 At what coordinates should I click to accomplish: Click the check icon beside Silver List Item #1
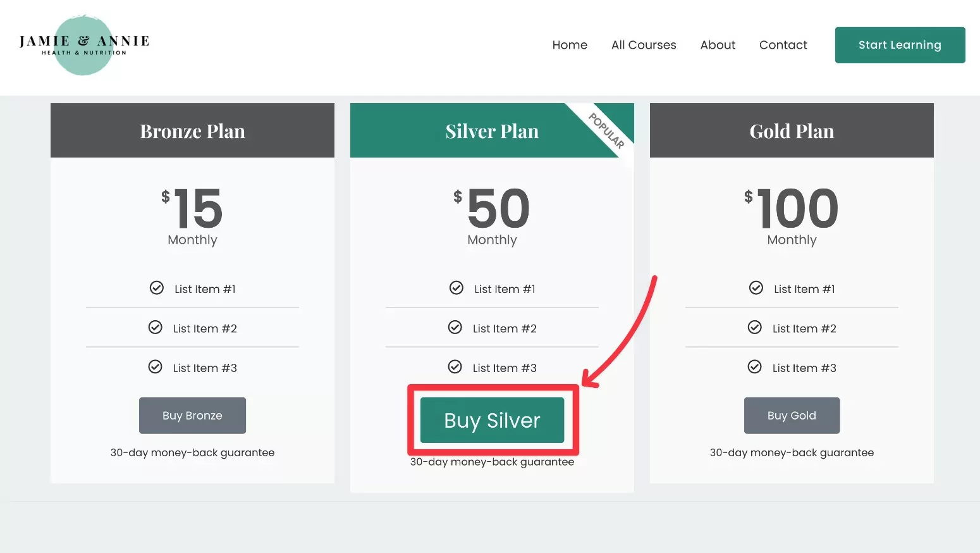point(456,288)
